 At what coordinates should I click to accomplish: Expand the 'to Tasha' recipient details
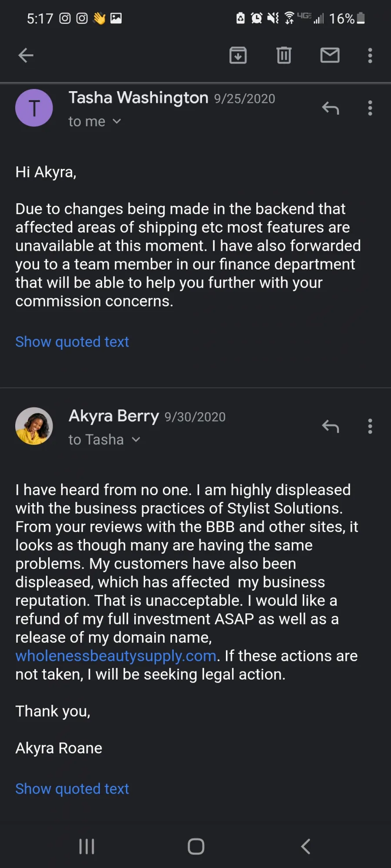coord(136,440)
